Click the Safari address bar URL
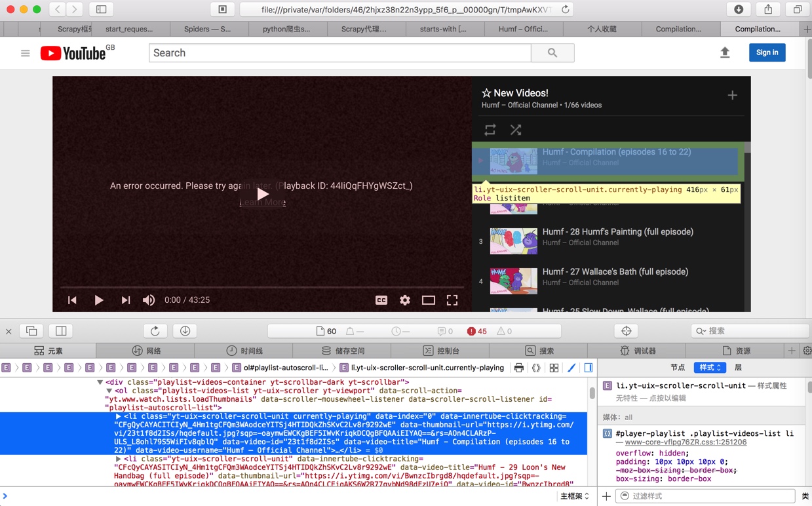Image resolution: width=812 pixels, height=506 pixels. click(x=406, y=10)
